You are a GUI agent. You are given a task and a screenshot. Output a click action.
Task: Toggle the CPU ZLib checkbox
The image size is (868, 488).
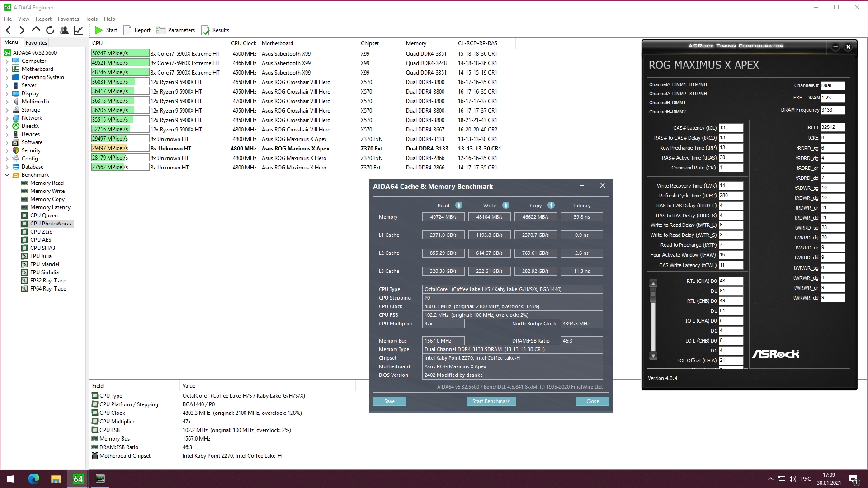(x=24, y=232)
